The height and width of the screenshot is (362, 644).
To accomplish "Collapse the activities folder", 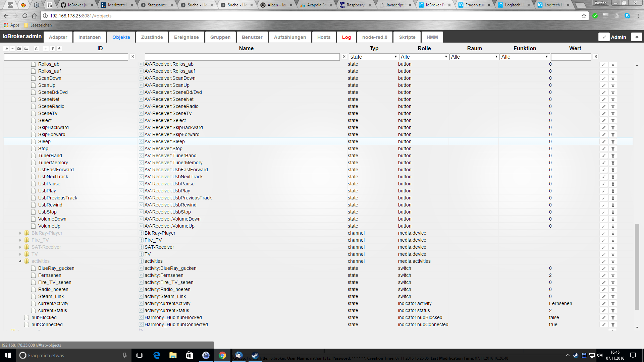I will click(x=20, y=261).
